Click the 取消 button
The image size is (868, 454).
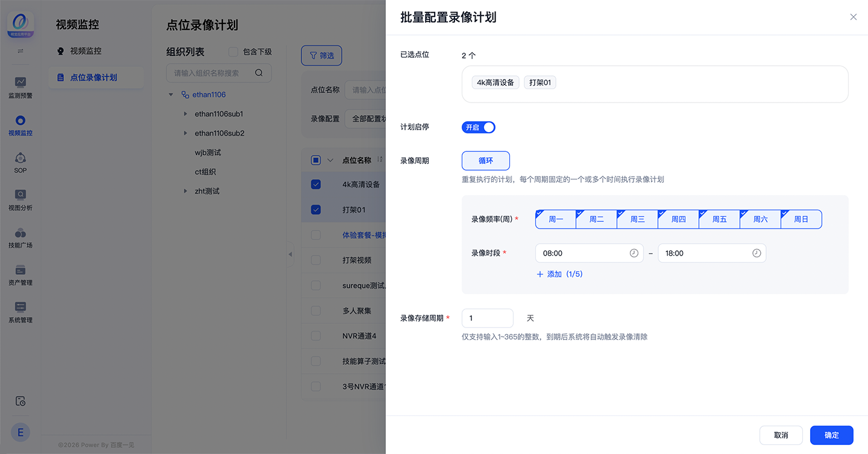point(781,435)
